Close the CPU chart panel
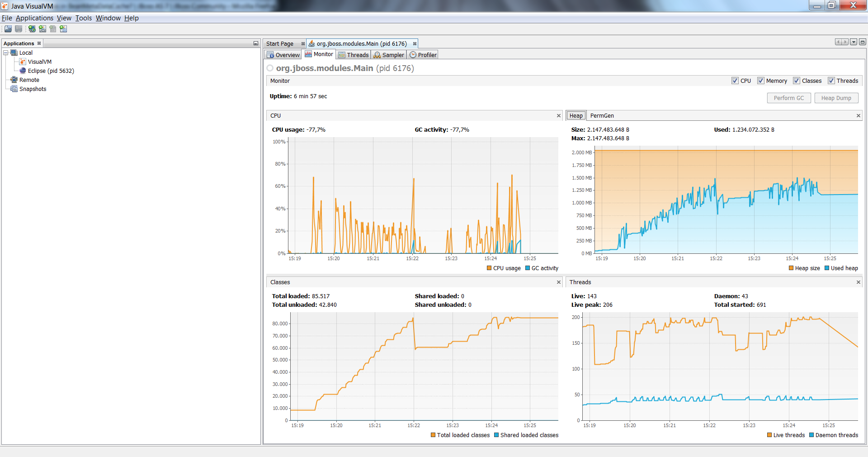The width and height of the screenshot is (868, 457). point(559,116)
